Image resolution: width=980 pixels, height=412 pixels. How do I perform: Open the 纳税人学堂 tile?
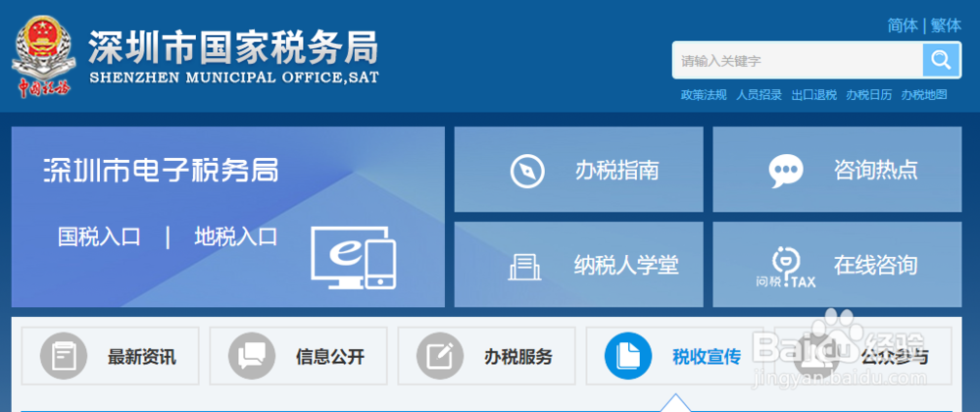click(x=578, y=265)
